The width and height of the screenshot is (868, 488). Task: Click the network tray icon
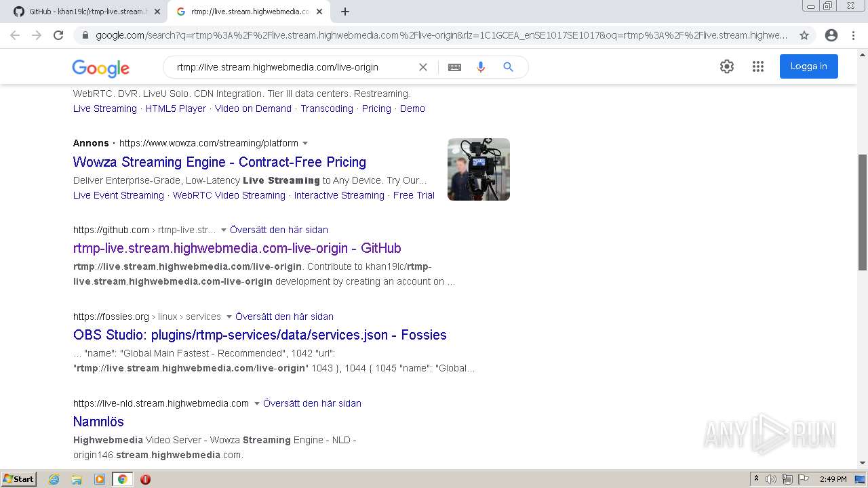pos(787,479)
